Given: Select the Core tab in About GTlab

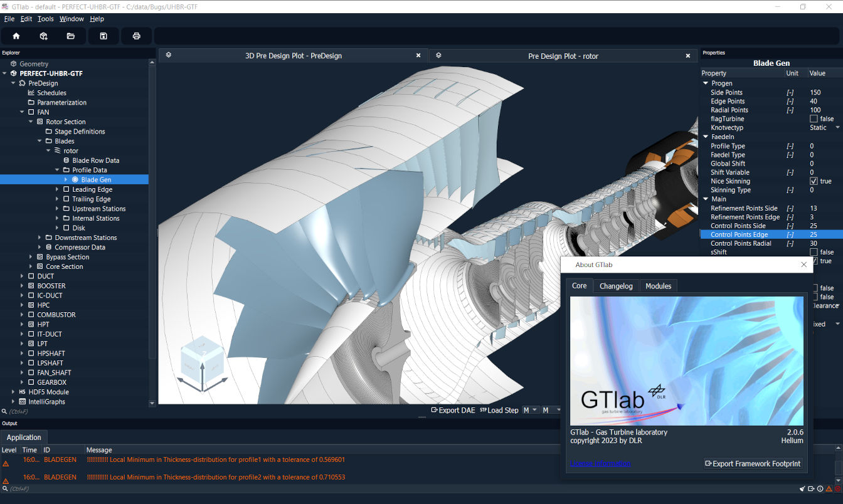Looking at the screenshot, I should coord(579,286).
